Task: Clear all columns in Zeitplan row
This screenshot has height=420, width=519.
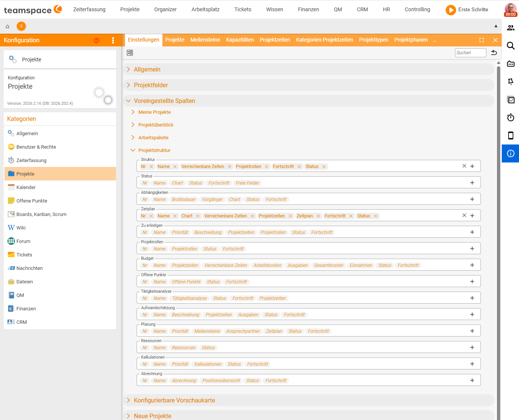Action: coord(464,215)
